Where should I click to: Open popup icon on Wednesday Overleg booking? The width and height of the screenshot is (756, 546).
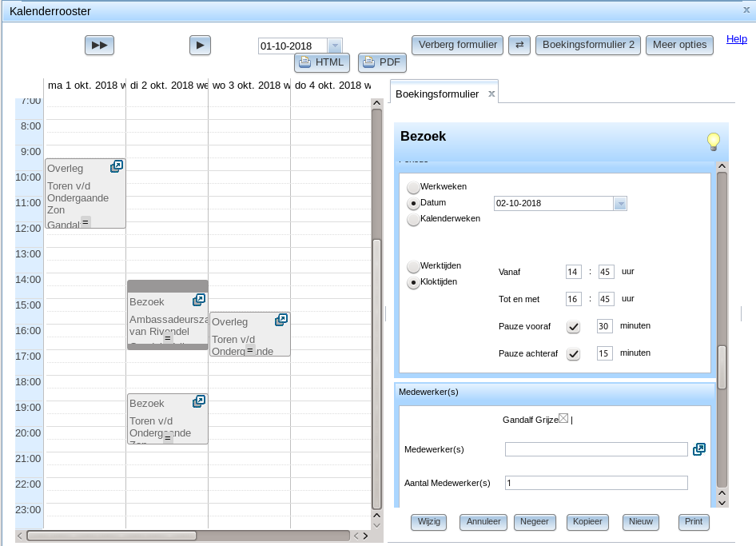pyautogui.click(x=281, y=320)
